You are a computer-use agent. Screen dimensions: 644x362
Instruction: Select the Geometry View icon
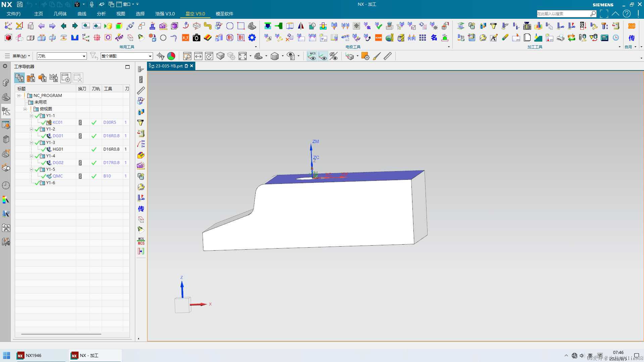pyautogui.click(x=42, y=78)
